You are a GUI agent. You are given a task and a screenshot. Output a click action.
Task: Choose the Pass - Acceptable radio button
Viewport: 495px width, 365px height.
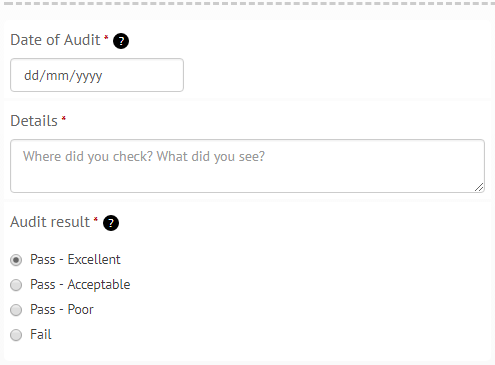pyautogui.click(x=16, y=285)
